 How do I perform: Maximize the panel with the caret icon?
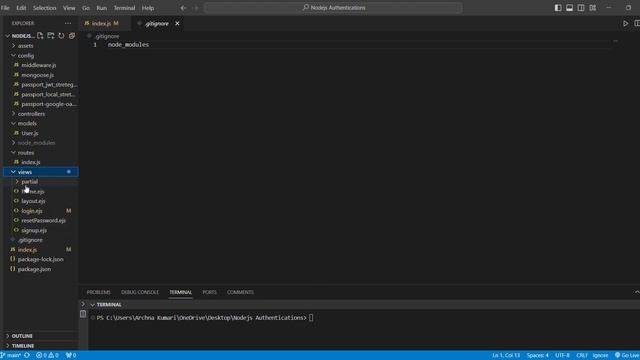tap(637, 292)
